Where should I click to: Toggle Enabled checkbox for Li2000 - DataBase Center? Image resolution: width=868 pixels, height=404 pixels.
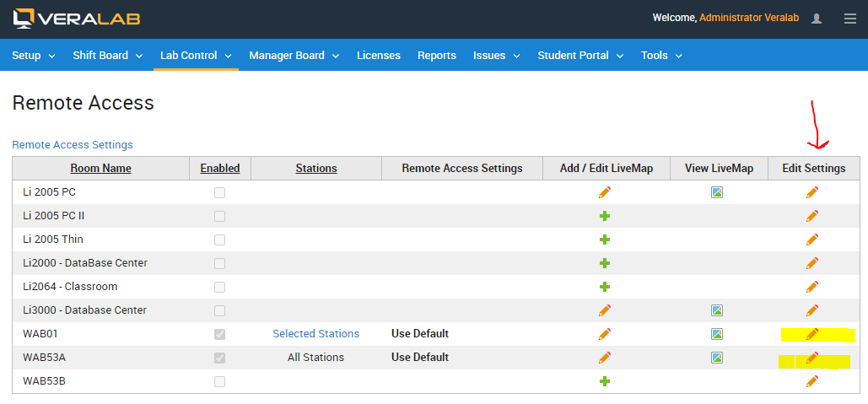click(x=220, y=263)
